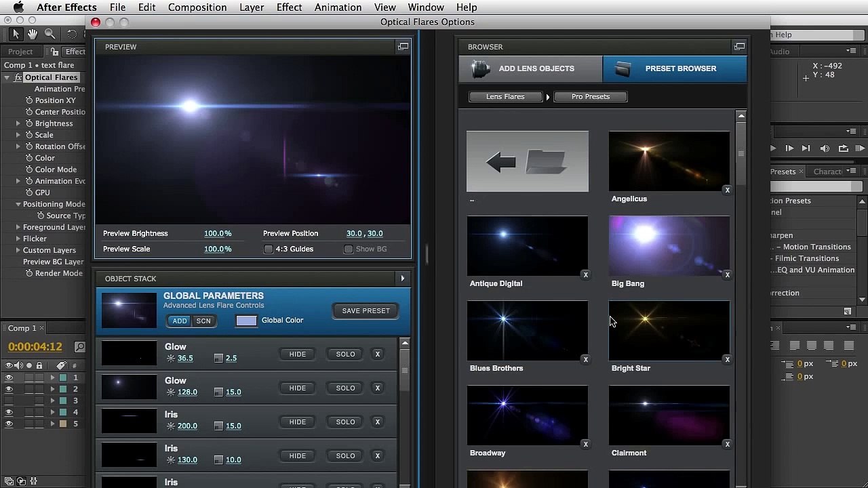The image size is (868, 488).
Task: Click the stopwatch beside Render Mode
Action: coord(29,273)
